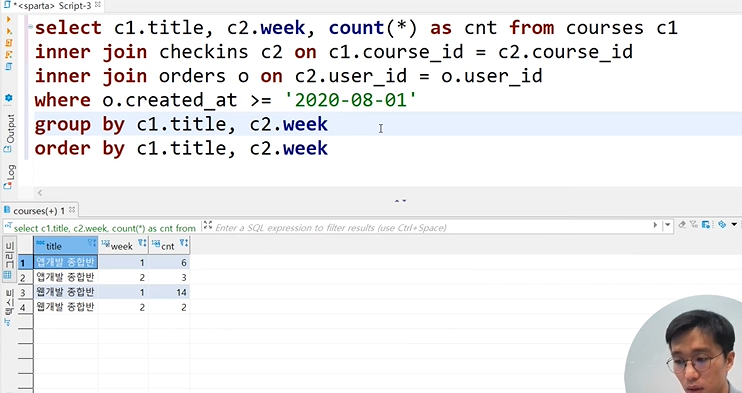Select the title column header

(66, 246)
